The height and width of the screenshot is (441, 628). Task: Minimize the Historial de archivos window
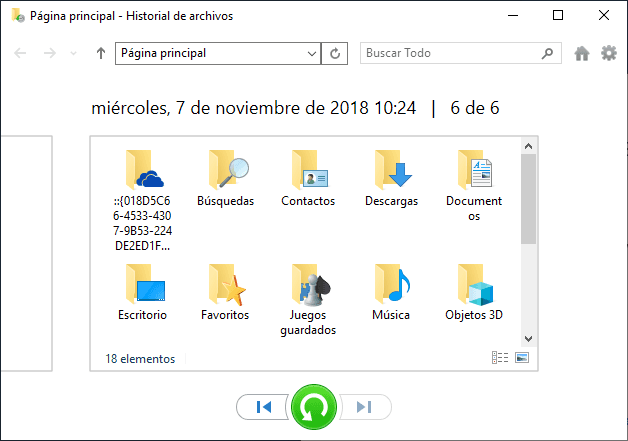513,16
